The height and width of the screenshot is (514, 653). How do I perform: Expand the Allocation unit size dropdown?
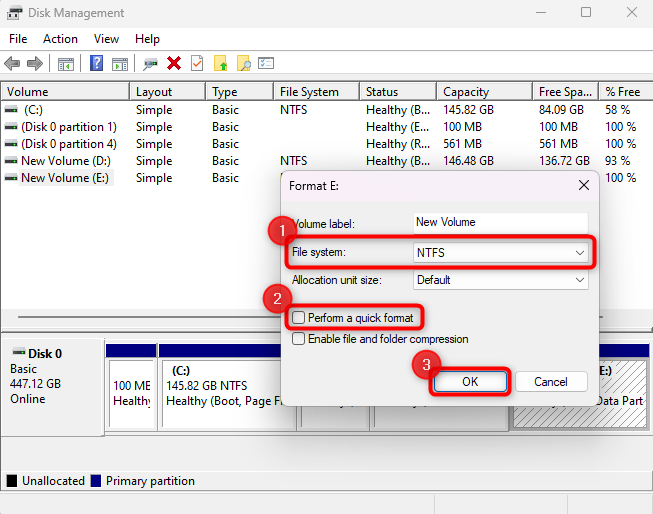pyautogui.click(x=501, y=280)
